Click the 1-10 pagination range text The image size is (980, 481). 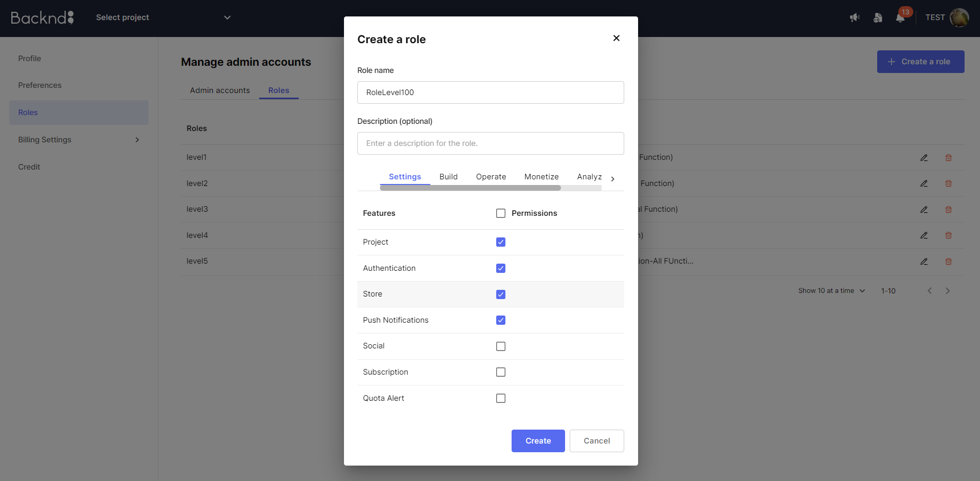[x=888, y=291]
